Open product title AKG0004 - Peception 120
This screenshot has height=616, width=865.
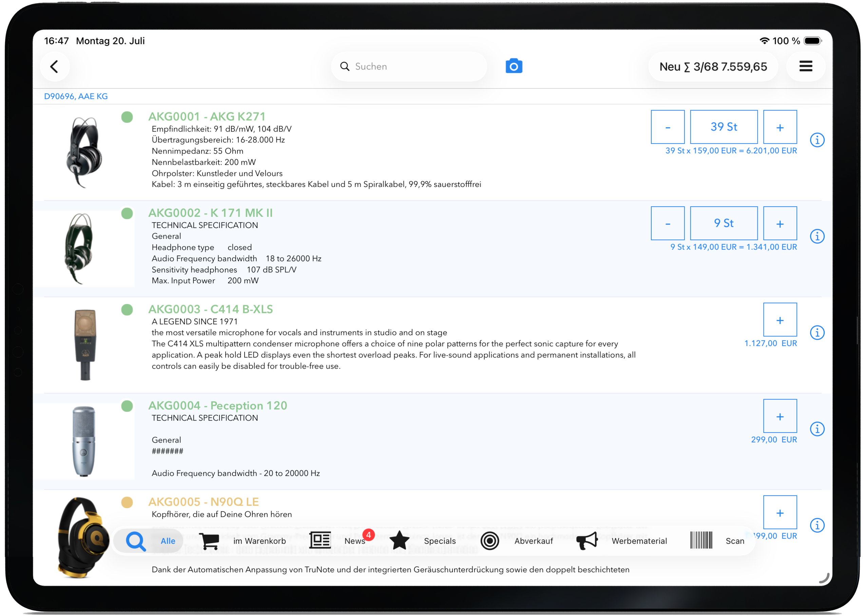pyautogui.click(x=218, y=405)
